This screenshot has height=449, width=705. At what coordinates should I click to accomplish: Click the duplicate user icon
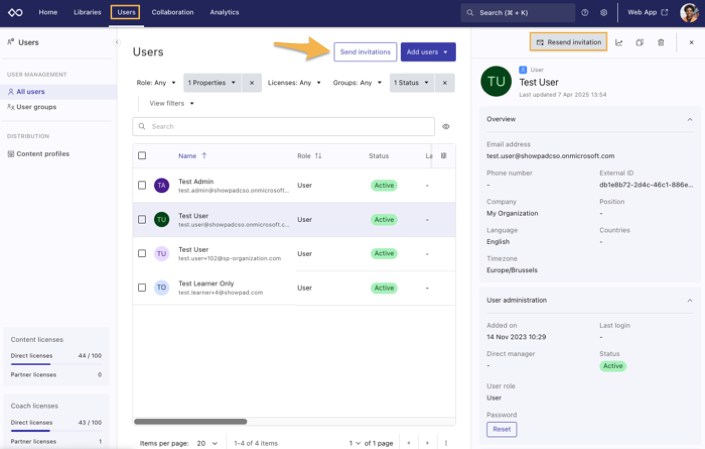640,43
